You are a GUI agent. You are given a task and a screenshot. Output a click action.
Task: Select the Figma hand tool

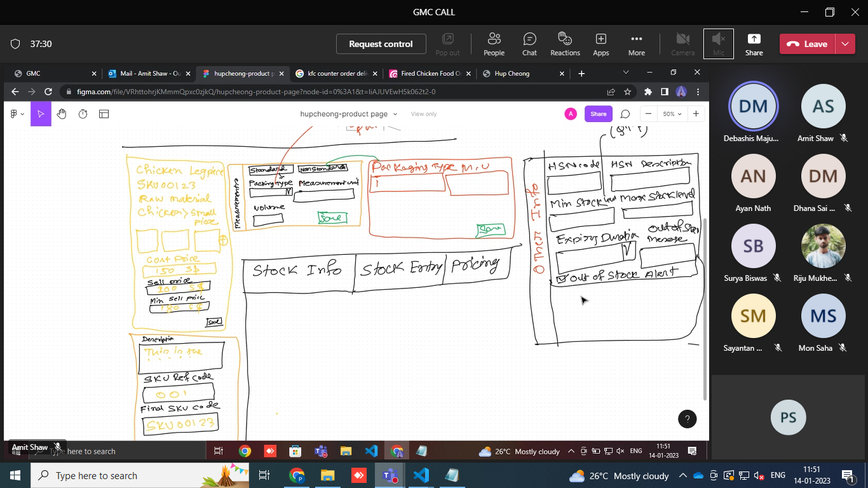point(62,114)
